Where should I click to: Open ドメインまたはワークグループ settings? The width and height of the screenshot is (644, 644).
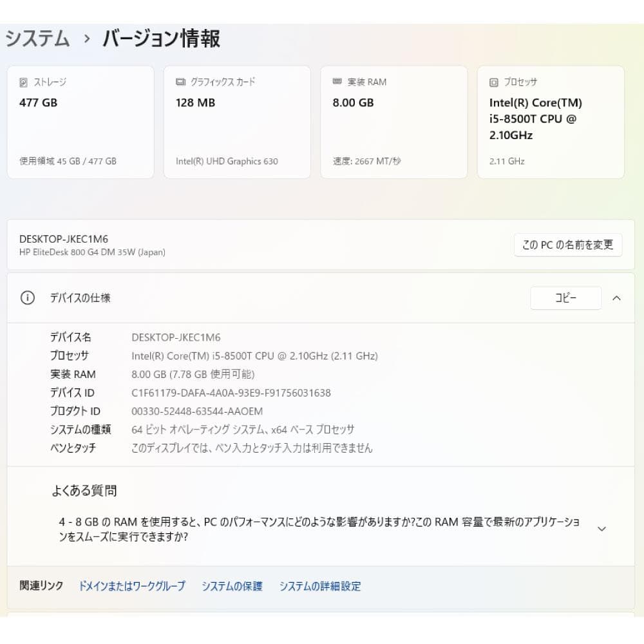click(x=131, y=586)
